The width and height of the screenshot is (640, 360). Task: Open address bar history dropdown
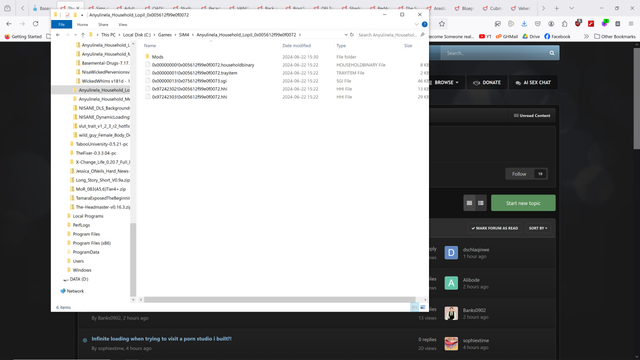pyautogui.click(x=346, y=35)
